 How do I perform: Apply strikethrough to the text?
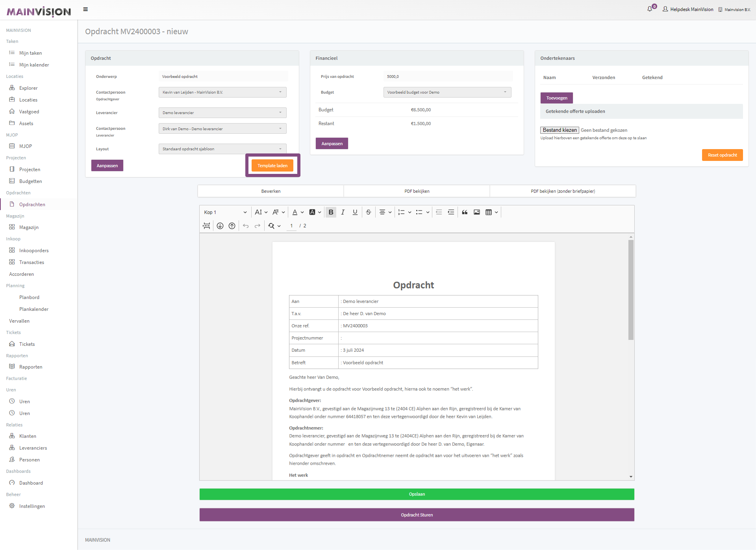tap(369, 212)
